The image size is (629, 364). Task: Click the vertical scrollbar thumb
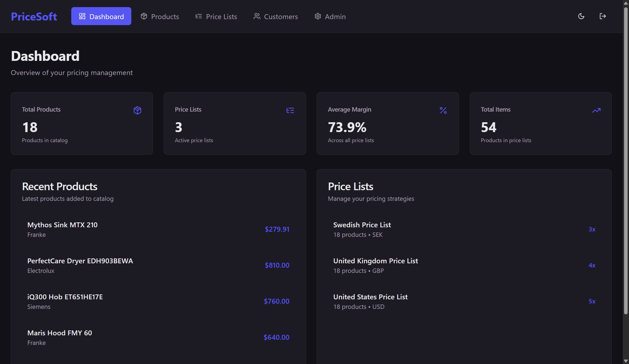tap(626, 161)
